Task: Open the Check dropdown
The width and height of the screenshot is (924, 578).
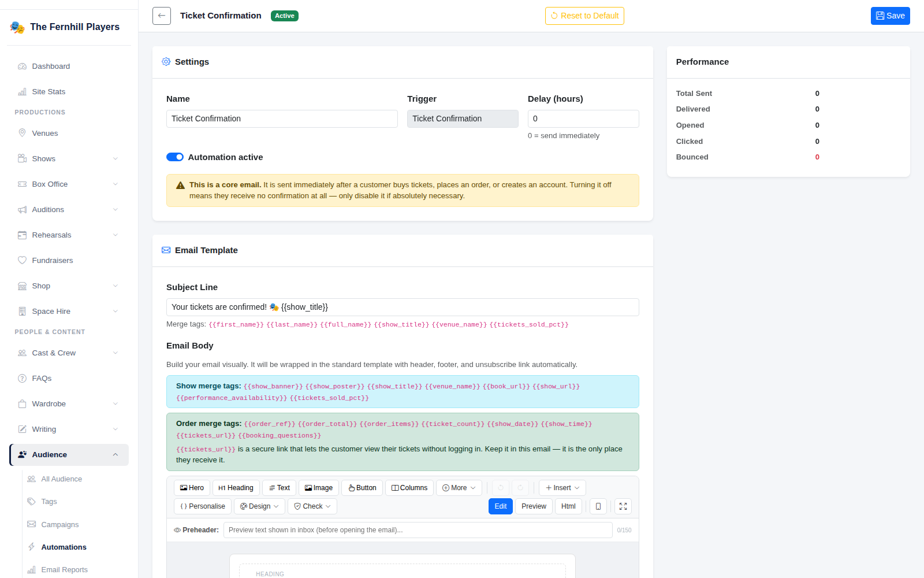Action: tap(312, 506)
